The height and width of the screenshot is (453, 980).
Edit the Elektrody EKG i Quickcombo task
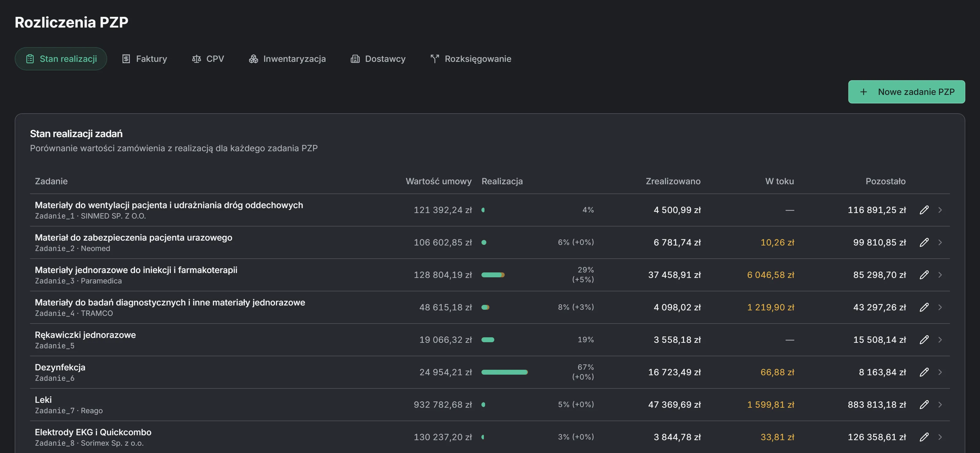click(924, 437)
